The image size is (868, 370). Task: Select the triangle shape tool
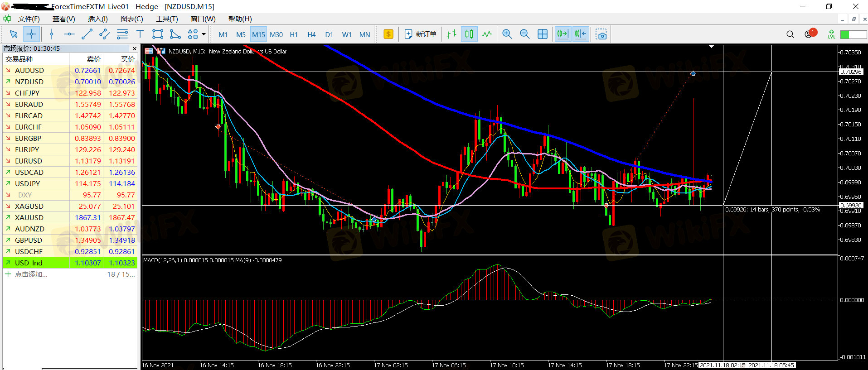click(175, 34)
